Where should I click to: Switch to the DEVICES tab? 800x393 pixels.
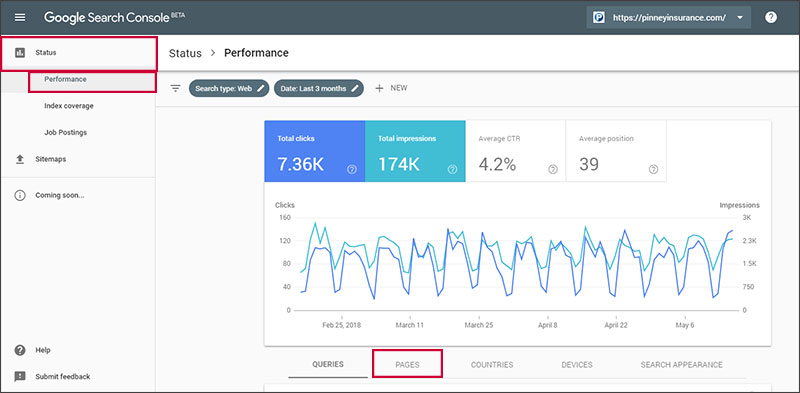click(577, 365)
